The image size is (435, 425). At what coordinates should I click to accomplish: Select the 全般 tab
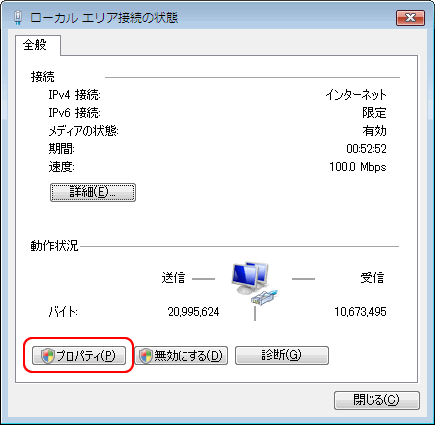tap(35, 45)
